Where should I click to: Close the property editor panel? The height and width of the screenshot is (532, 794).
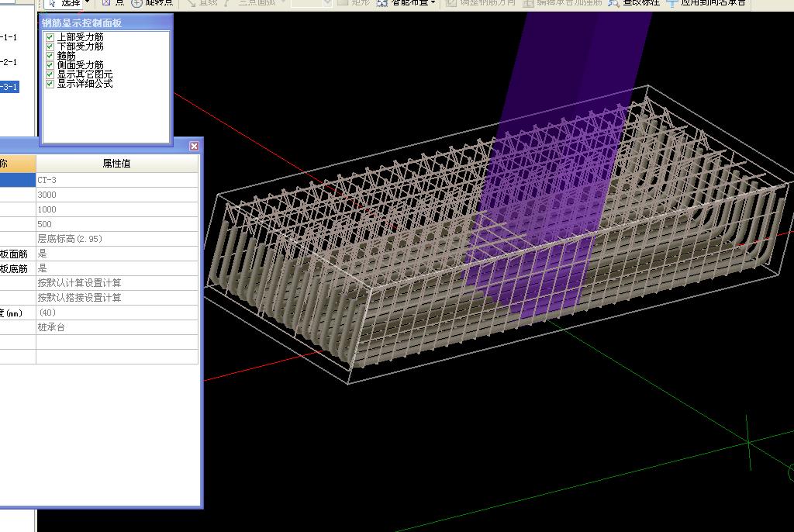[x=194, y=146]
